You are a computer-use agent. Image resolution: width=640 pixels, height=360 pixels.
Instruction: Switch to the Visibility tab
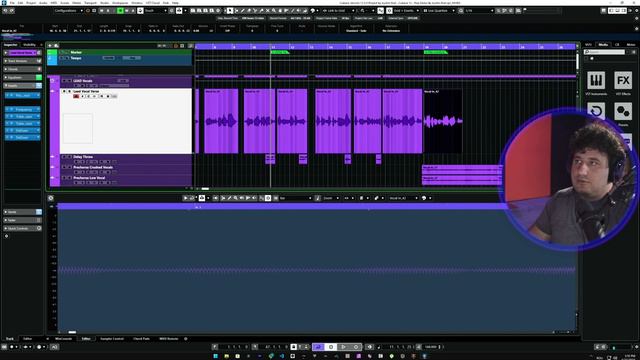(x=29, y=45)
